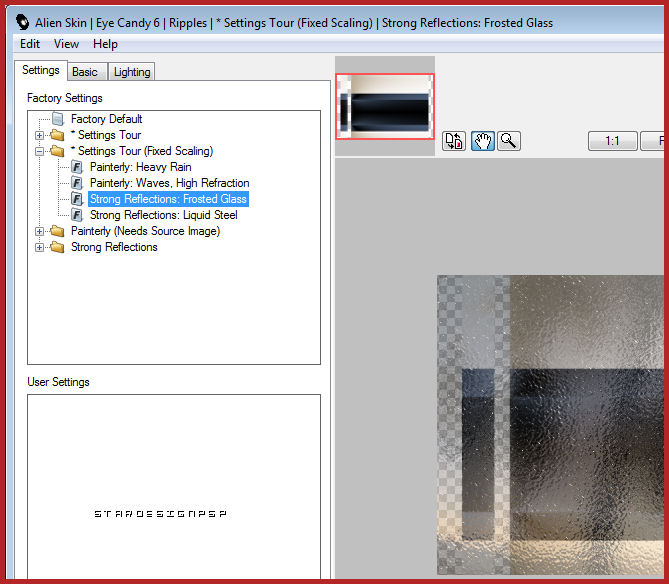Click the 'Strong Reflections' folder icon
This screenshot has height=584, width=669.
coord(57,247)
